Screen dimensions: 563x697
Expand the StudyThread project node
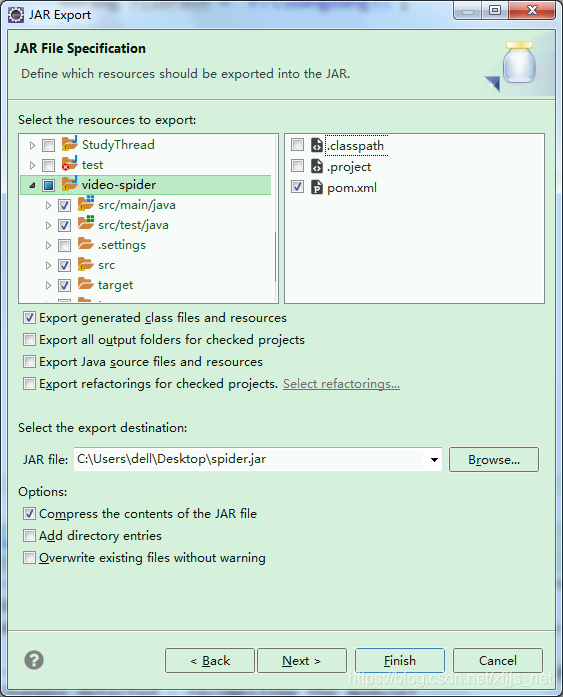[32, 145]
